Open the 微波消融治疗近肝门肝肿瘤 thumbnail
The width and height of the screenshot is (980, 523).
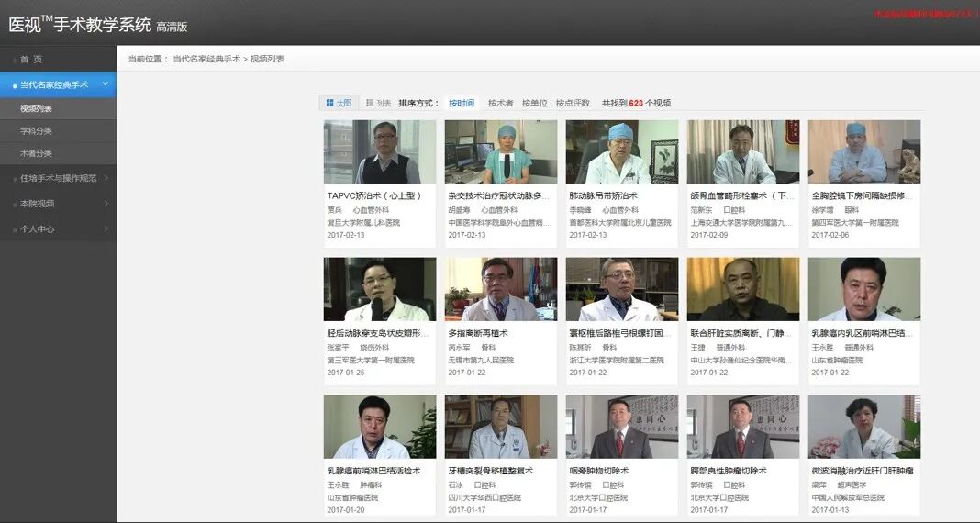(x=864, y=427)
